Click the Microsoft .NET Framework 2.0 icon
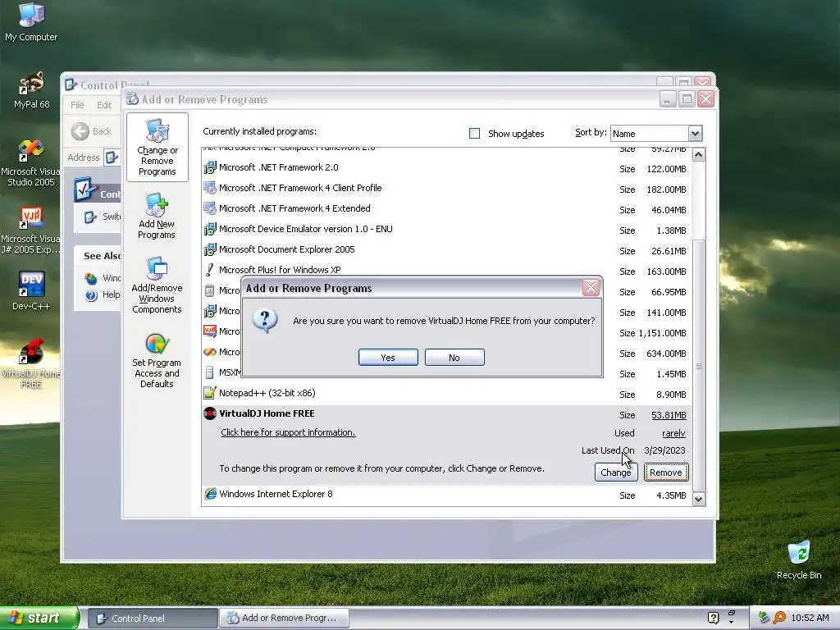Screen dimensions: 840x630 click(210, 167)
